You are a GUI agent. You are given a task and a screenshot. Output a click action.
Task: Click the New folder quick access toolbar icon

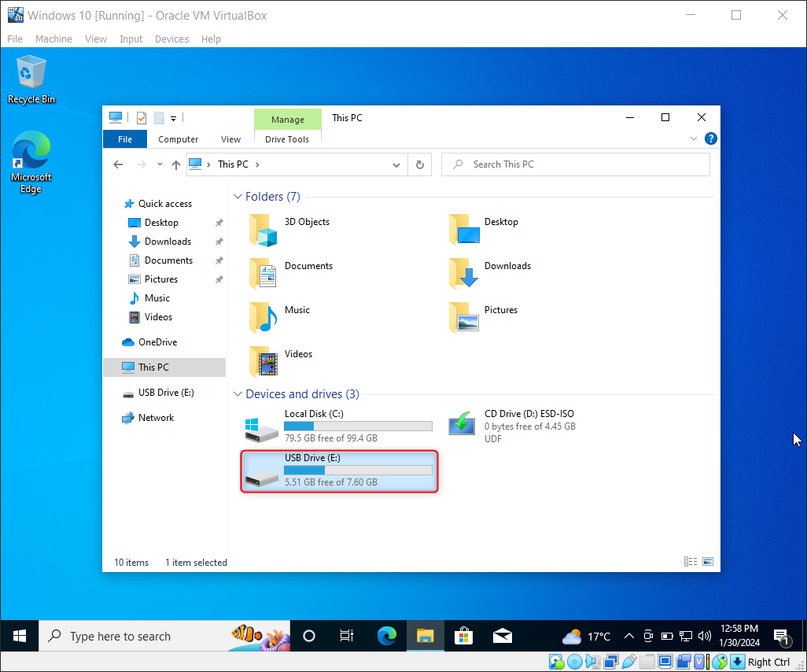(160, 118)
